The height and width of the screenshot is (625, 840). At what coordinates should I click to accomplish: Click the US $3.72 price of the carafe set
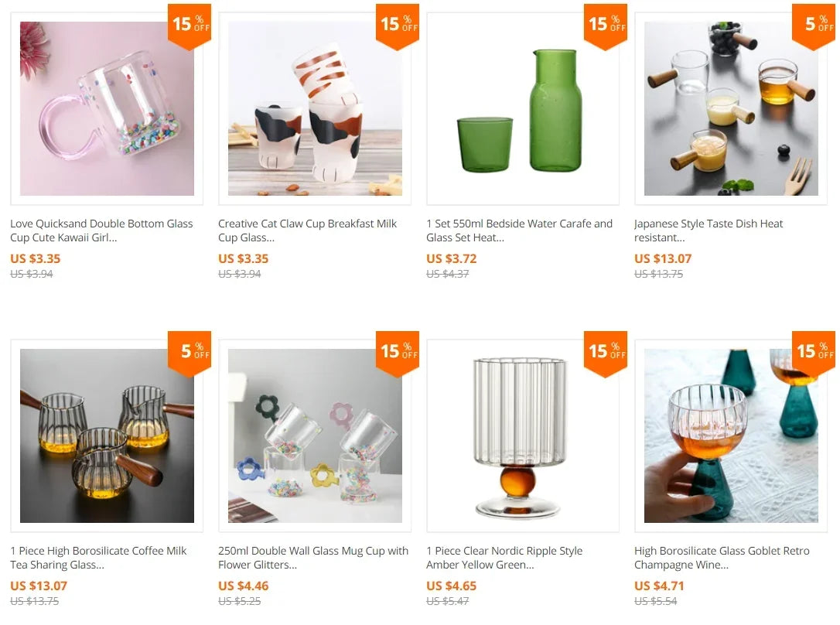tap(451, 258)
